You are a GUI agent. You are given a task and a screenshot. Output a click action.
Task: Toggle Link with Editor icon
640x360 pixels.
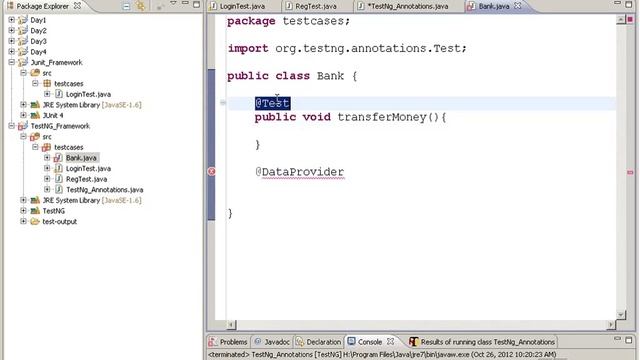click(x=141, y=6)
